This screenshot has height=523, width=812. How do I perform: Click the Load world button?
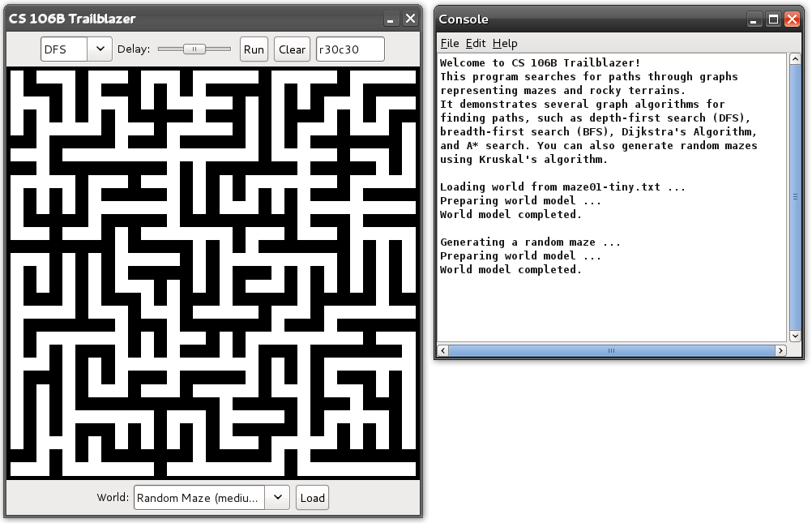(312, 498)
